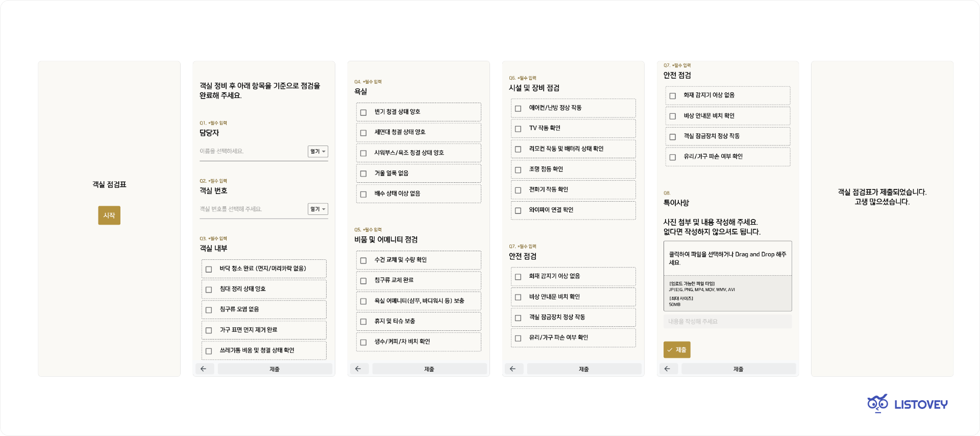Check 바닥 청소 완료 checkbox
Image resolution: width=980 pixels, height=436 pixels.
click(x=209, y=269)
